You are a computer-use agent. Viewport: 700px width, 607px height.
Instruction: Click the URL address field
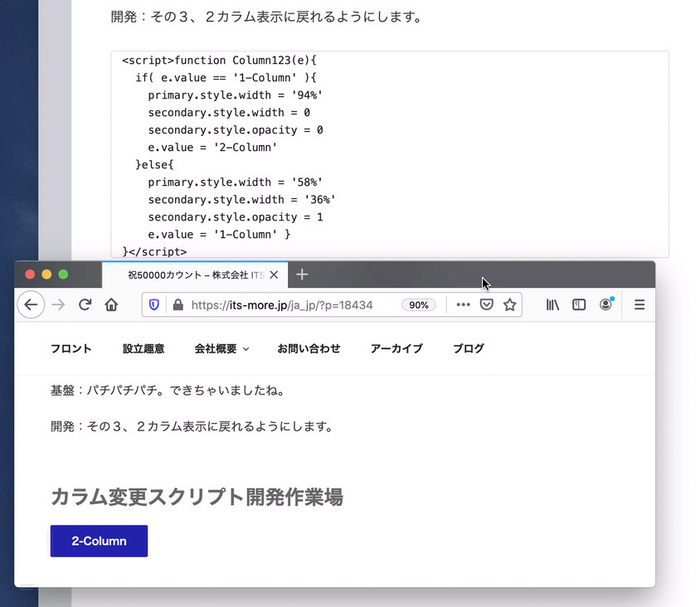(x=290, y=304)
